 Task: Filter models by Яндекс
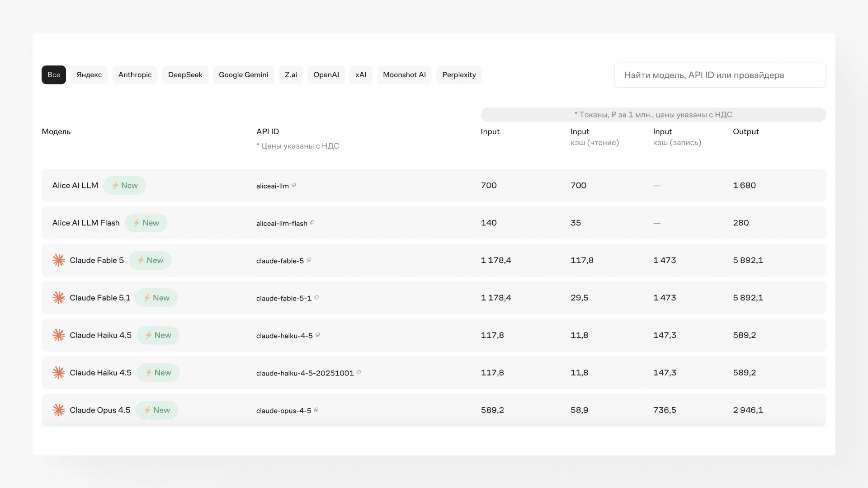[89, 75]
